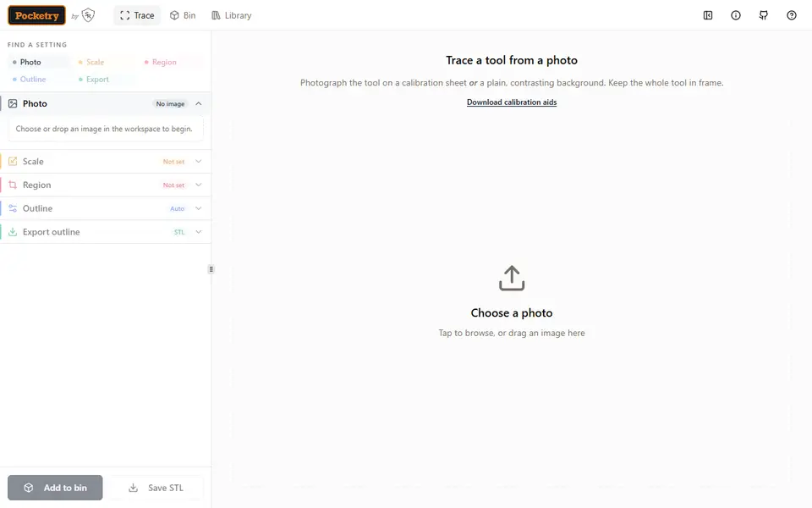Image resolution: width=812 pixels, height=508 pixels.
Task: Jump to Export setting chip
Action: [x=105, y=80]
